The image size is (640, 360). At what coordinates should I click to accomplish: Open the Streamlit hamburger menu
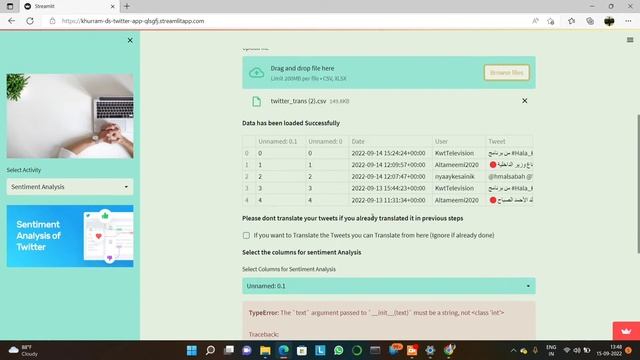630,40
